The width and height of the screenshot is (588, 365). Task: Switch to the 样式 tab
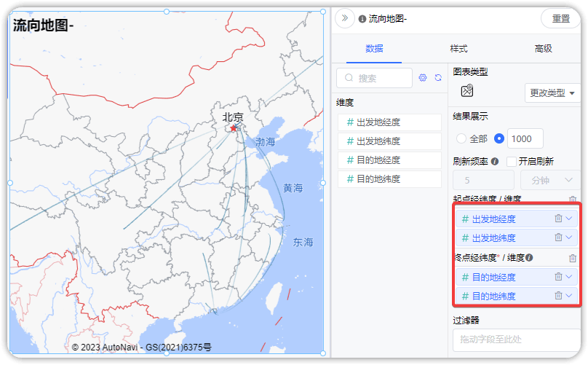[458, 48]
